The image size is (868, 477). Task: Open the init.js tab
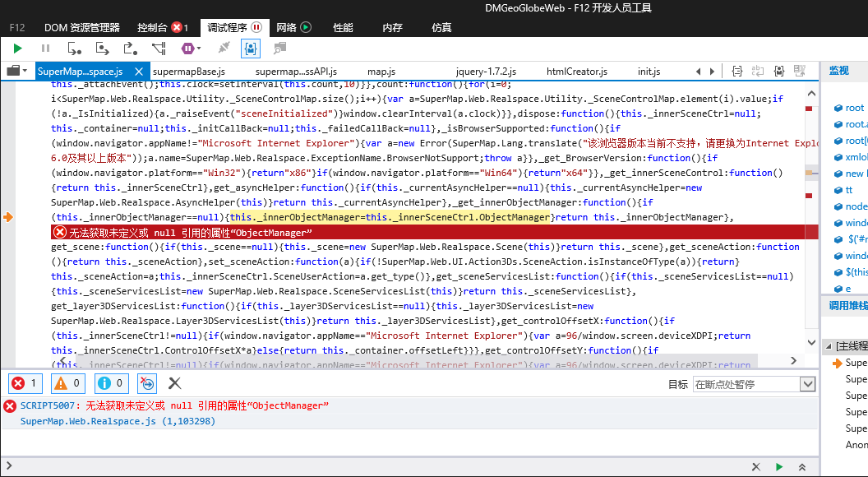tap(649, 72)
